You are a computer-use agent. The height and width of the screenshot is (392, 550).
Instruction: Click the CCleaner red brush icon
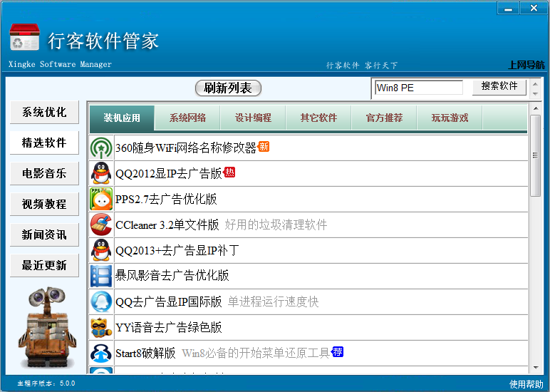pyautogui.click(x=101, y=225)
